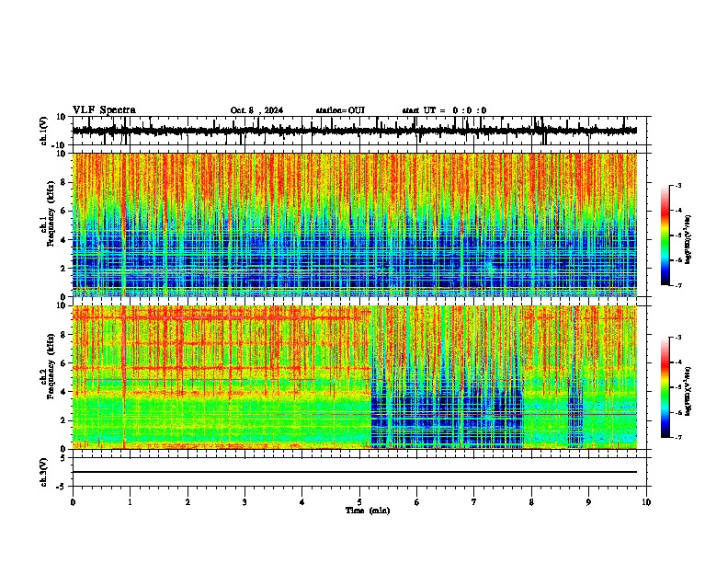
Task: Click the "Time (min)" x-axis label
Action: 368,511
